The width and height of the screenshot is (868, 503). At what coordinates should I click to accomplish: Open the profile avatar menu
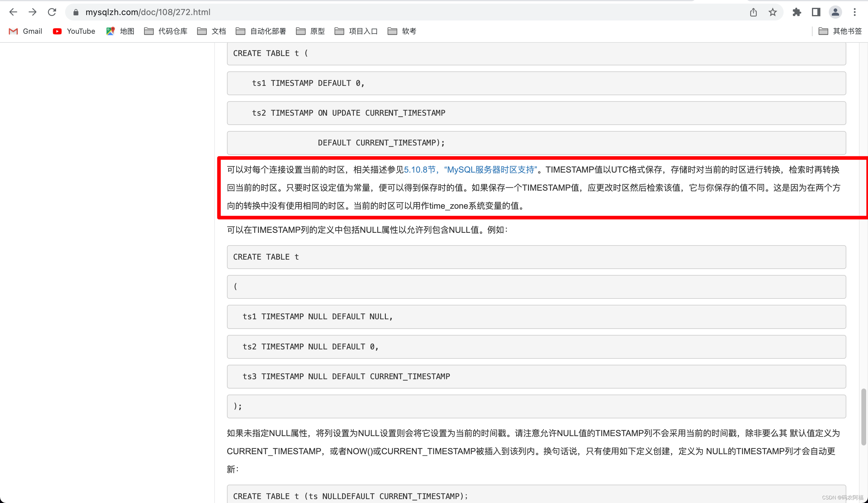835,12
